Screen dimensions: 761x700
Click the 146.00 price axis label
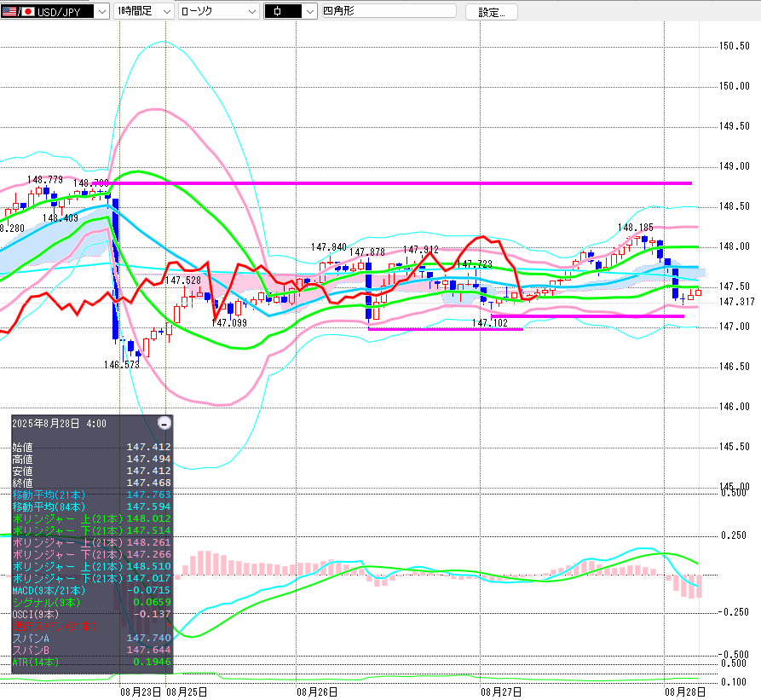pyautogui.click(x=735, y=407)
